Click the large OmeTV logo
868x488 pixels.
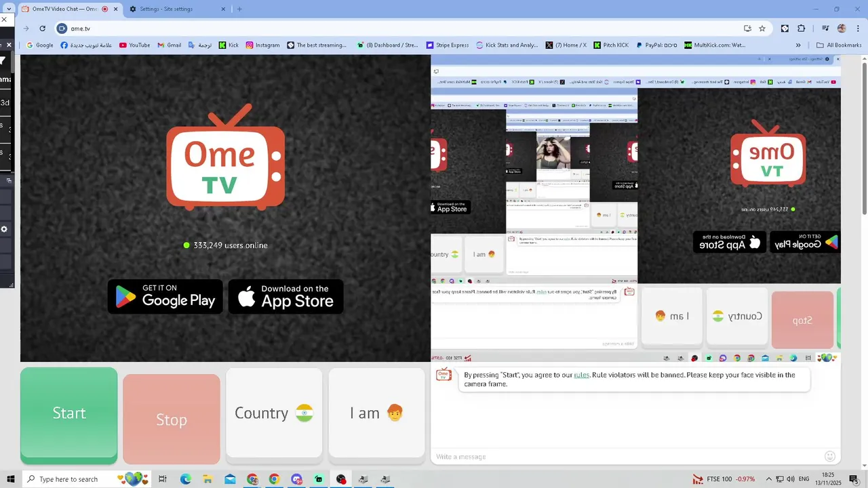point(226,157)
